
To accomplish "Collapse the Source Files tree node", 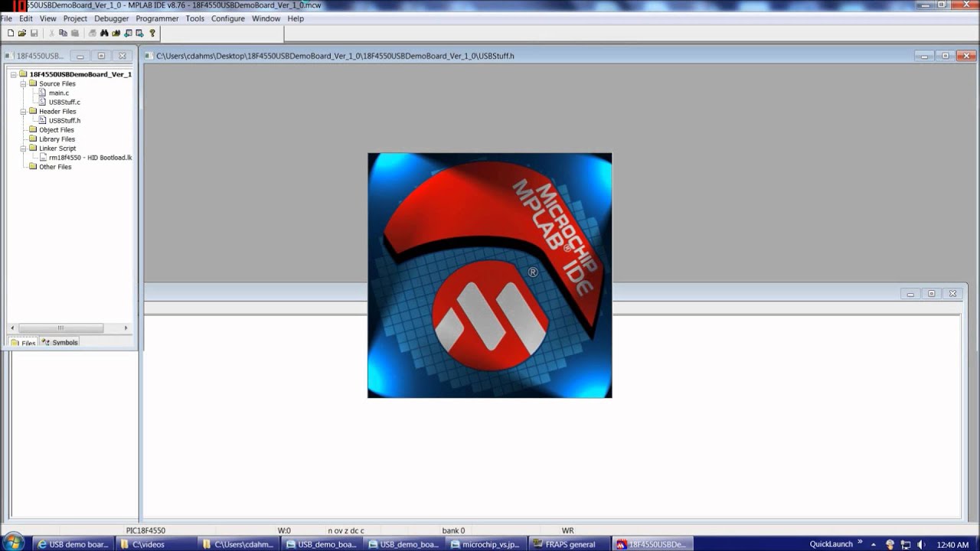I will click(x=23, y=83).
